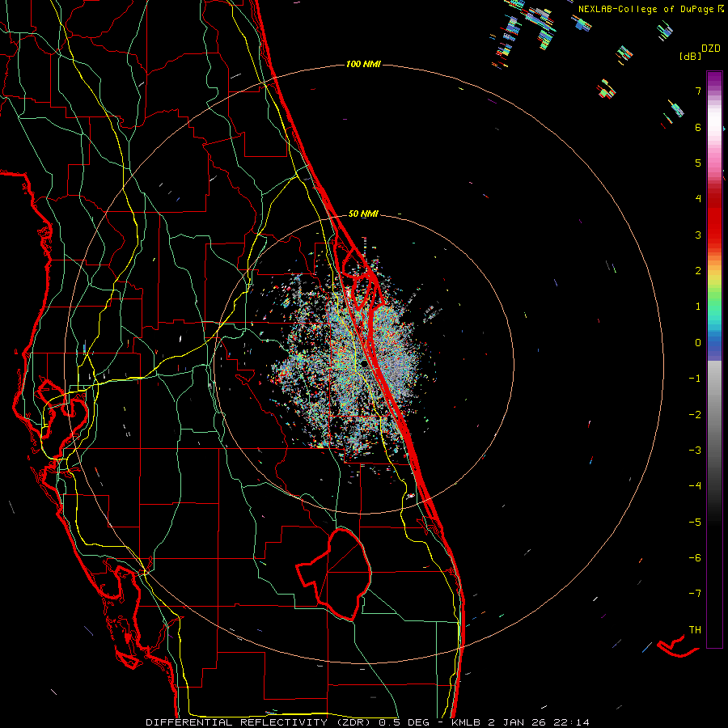Click the -6 tick label on the scale
This screenshot has height=728, width=728.
[x=695, y=557]
